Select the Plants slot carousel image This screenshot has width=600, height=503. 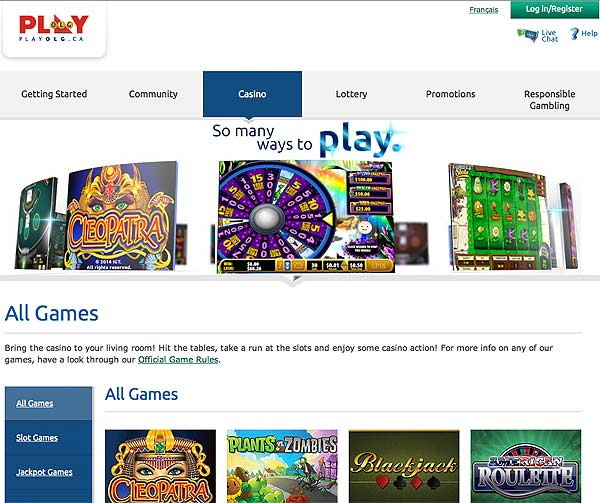tap(500, 217)
